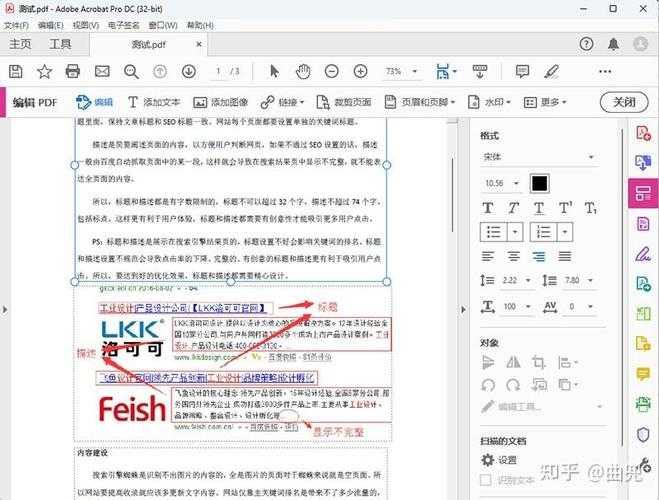The width and height of the screenshot is (659, 500).
Task: Save the file with the floppy disk icon
Action: 16,71
